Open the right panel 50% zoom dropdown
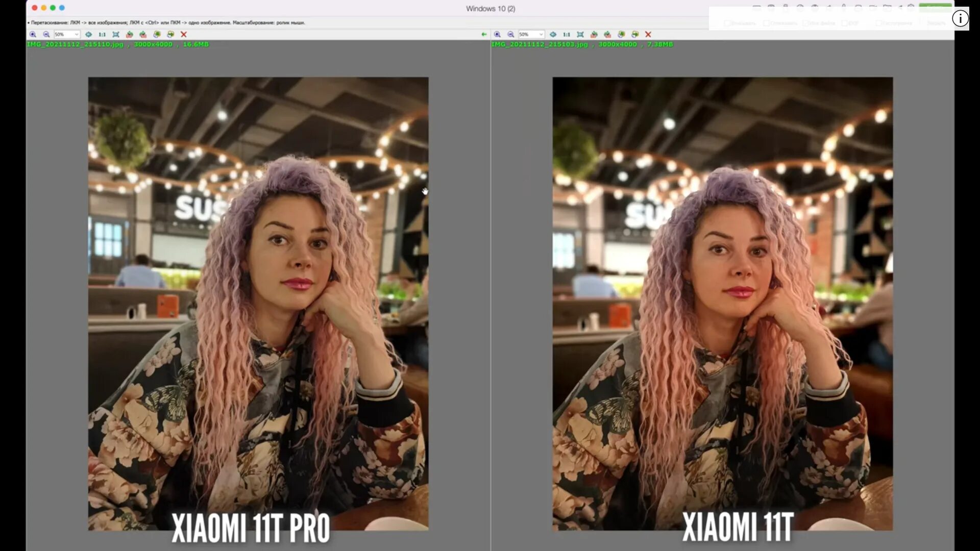The width and height of the screenshot is (980, 551). click(x=531, y=34)
